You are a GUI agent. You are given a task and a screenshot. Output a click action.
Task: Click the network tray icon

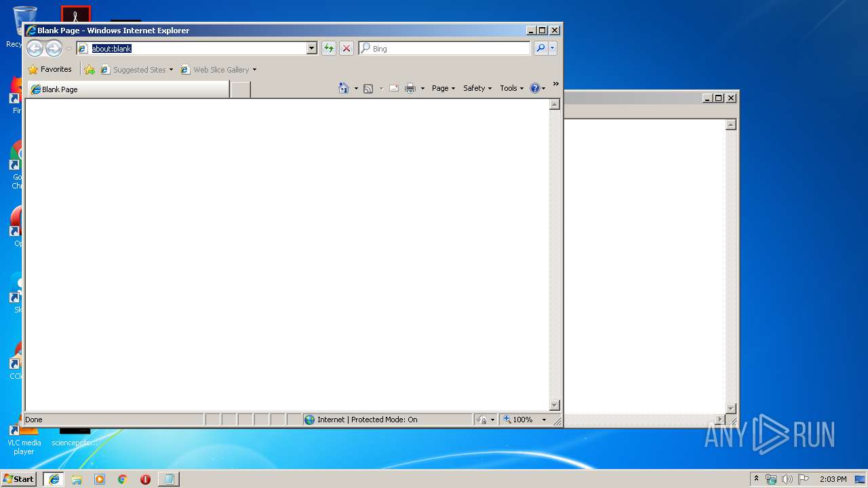tap(771, 479)
